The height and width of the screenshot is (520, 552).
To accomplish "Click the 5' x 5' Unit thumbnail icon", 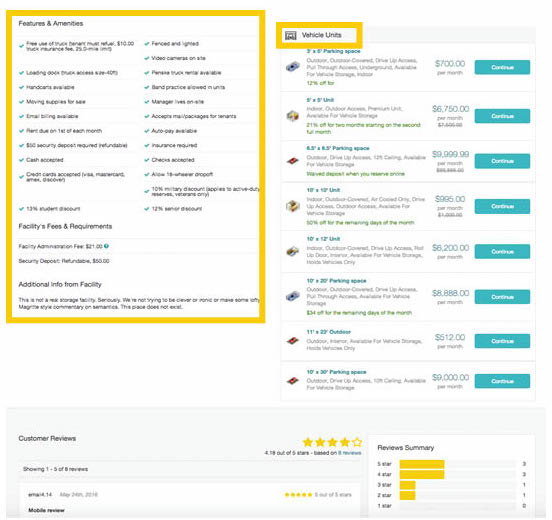I will (293, 115).
